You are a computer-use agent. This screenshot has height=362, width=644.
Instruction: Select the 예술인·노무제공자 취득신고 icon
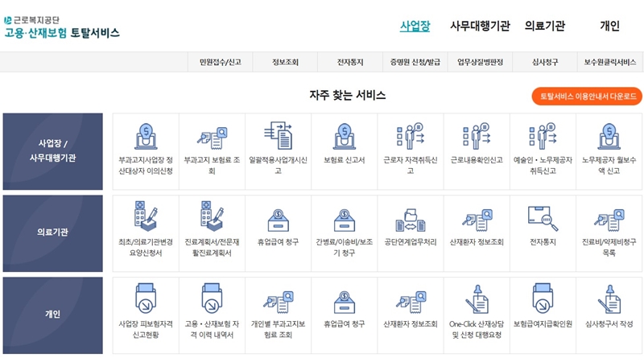543,136
